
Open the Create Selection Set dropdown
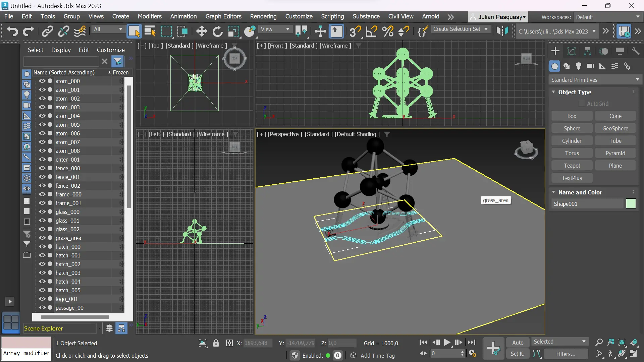click(461, 29)
